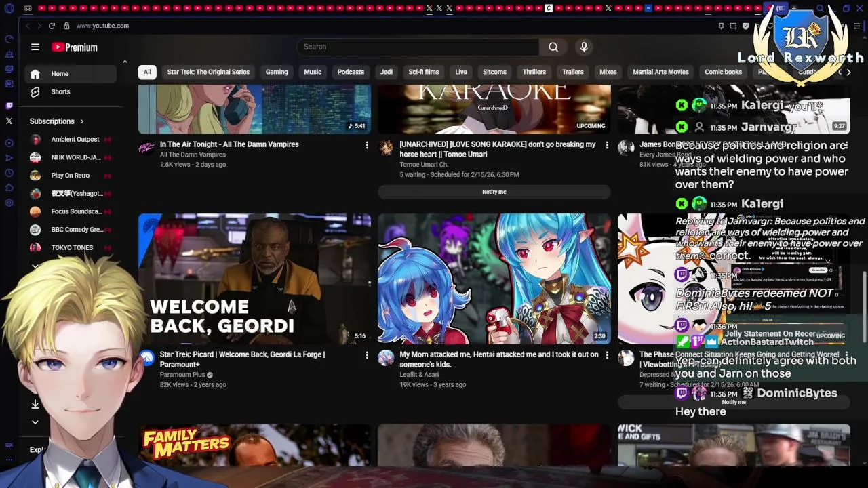The width and height of the screenshot is (868, 488).
Task: Show more filter chips with right arrow
Action: click(848, 72)
